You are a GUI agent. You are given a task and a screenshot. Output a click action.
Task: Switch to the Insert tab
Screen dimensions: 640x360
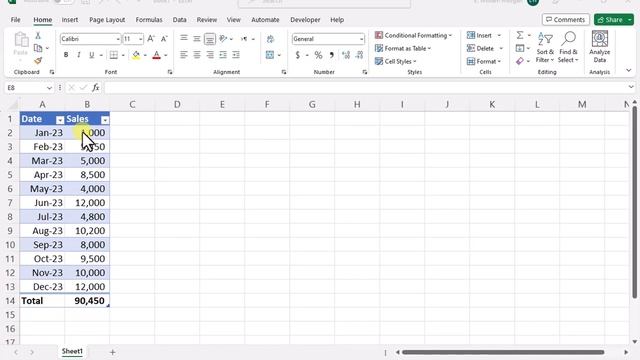[70, 20]
